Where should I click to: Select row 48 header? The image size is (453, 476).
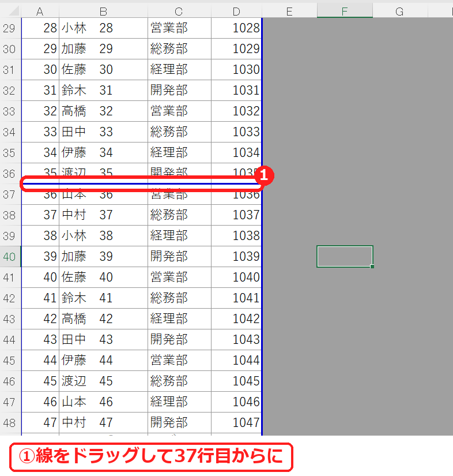coord(10,422)
